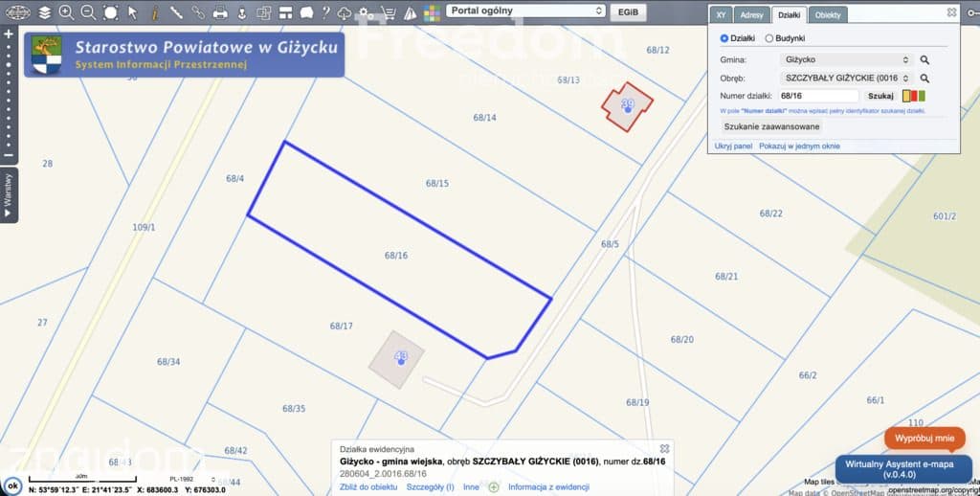The height and width of the screenshot is (496, 980).
Task: Toggle the panel layout icon
Action: pyautogui.click(x=285, y=11)
